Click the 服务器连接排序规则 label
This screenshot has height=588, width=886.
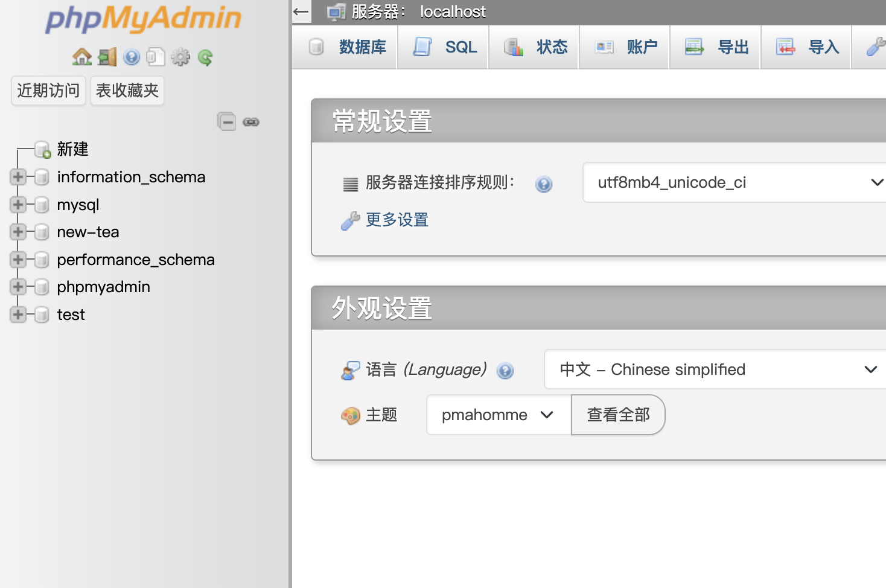440,182
